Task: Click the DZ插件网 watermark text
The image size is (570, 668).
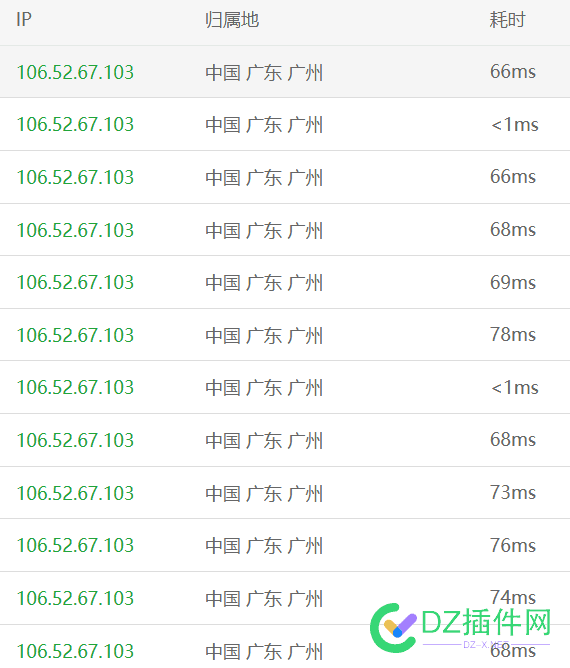Action: tap(486, 622)
